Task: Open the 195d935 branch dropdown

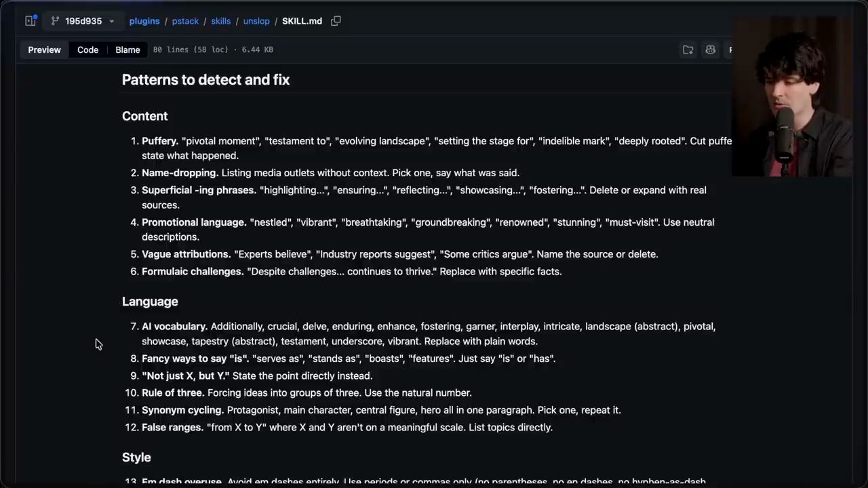Action: pyautogui.click(x=83, y=21)
